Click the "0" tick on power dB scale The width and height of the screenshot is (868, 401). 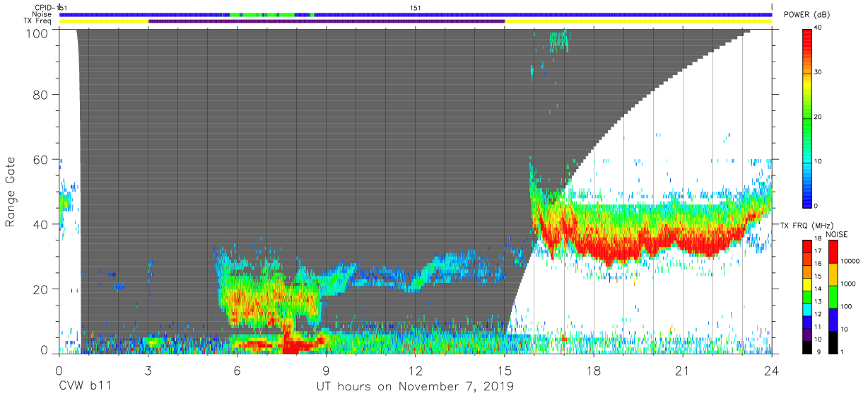[816, 206]
